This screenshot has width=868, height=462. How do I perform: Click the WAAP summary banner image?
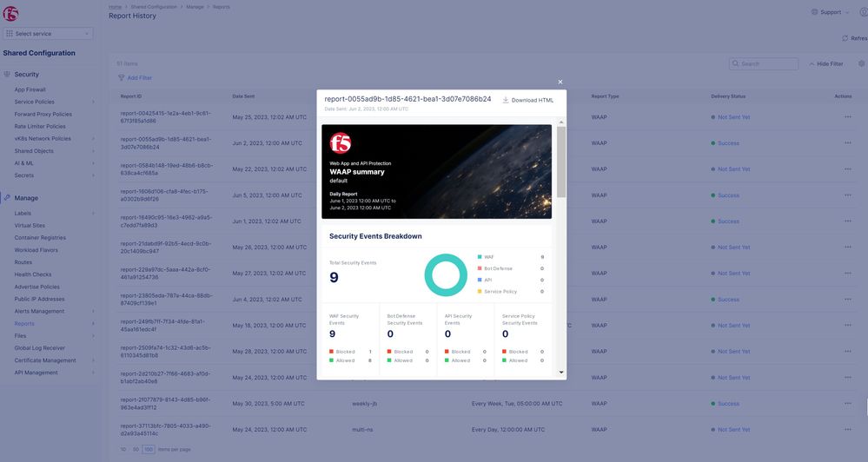[x=437, y=172]
